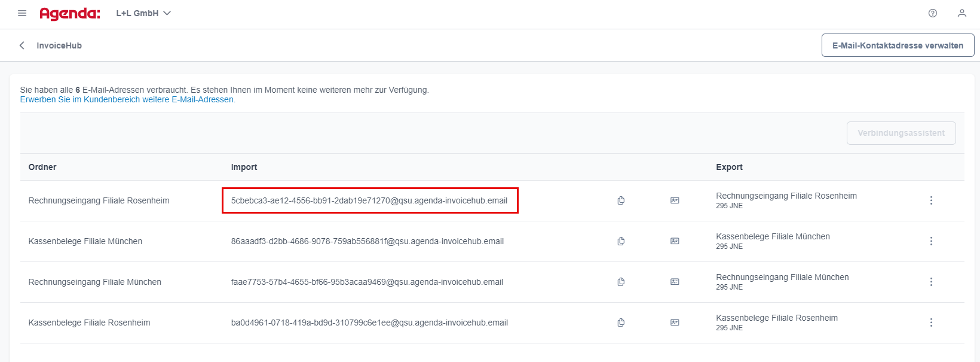Click Ordner cell Kassenbelege Filiale Rosenheim

click(89, 323)
